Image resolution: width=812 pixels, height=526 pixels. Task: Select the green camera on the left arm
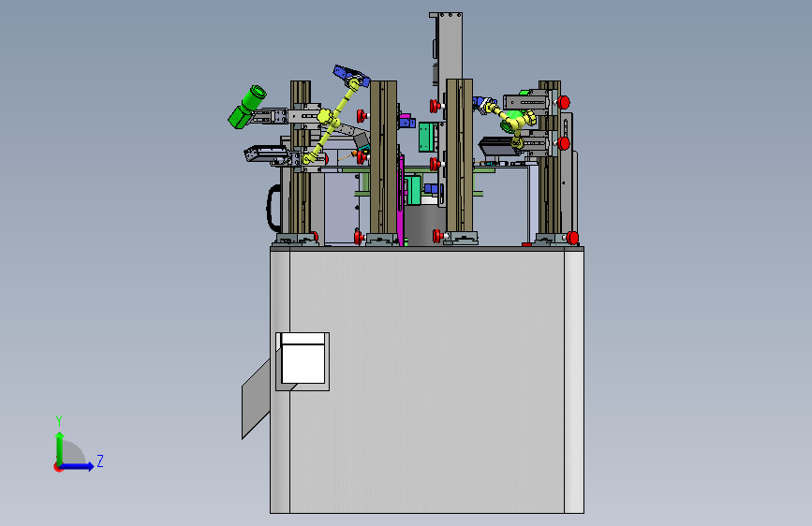click(247, 108)
